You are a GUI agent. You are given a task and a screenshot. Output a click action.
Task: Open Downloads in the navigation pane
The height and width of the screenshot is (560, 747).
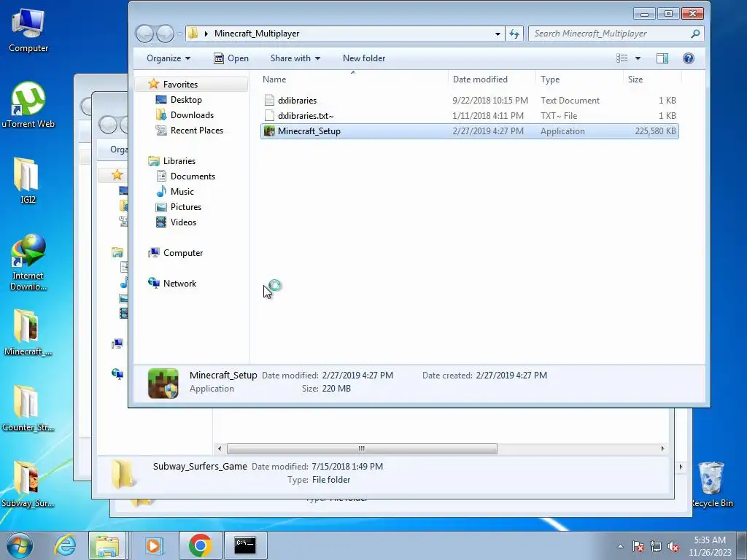coord(192,114)
